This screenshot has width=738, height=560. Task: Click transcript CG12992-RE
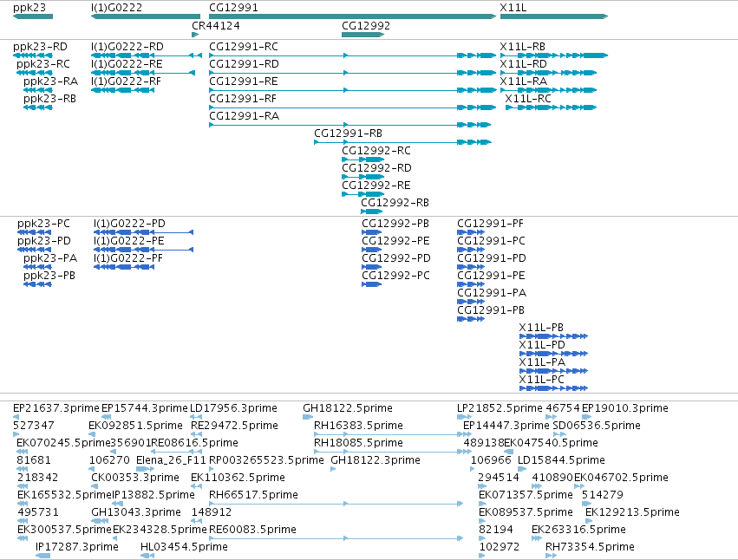point(362,195)
